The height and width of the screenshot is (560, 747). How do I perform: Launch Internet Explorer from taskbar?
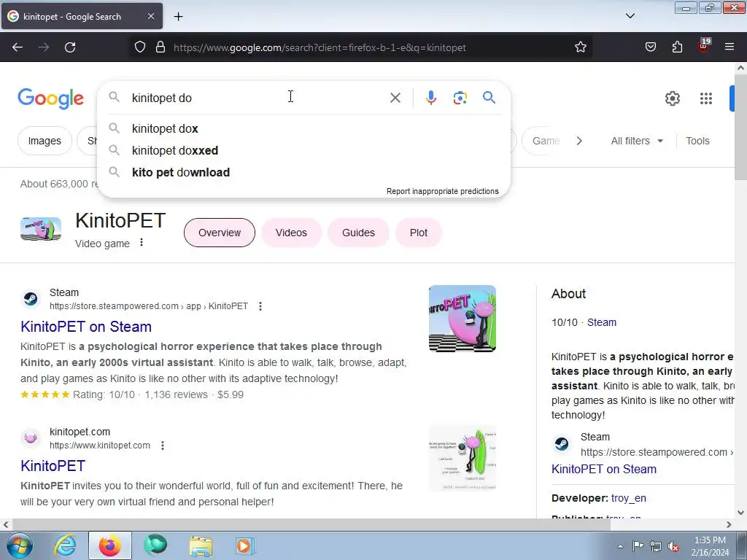pos(65,545)
